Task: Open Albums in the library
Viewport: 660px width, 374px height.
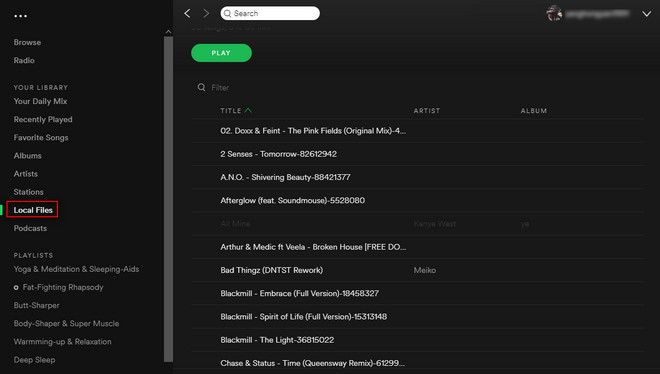Action: coord(27,156)
